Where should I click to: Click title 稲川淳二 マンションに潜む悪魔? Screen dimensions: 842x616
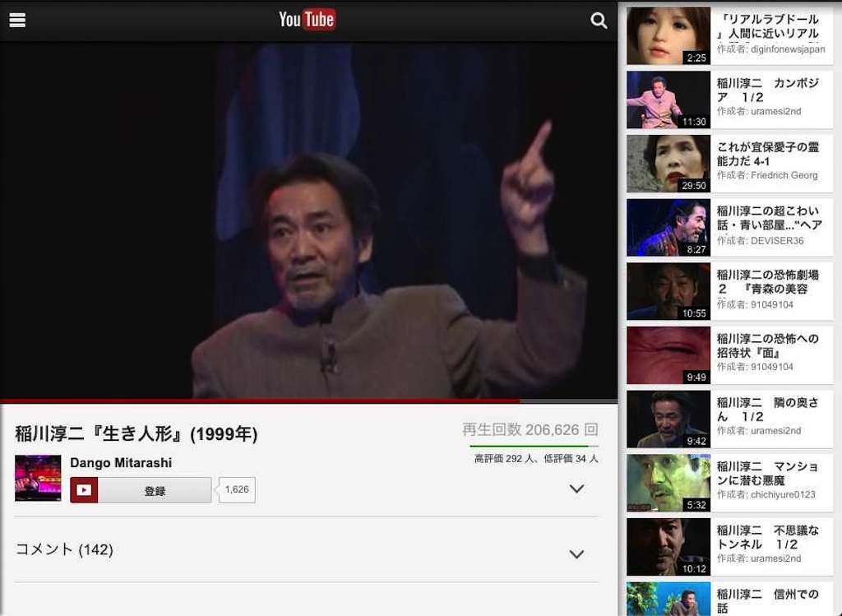click(768, 474)
